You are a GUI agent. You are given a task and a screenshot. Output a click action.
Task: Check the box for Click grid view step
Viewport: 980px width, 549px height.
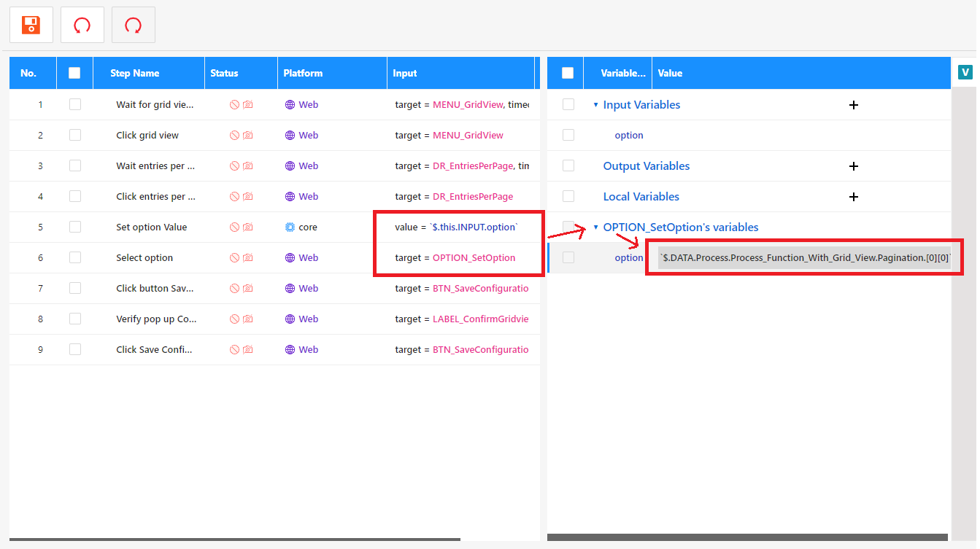tap(75, 136)
